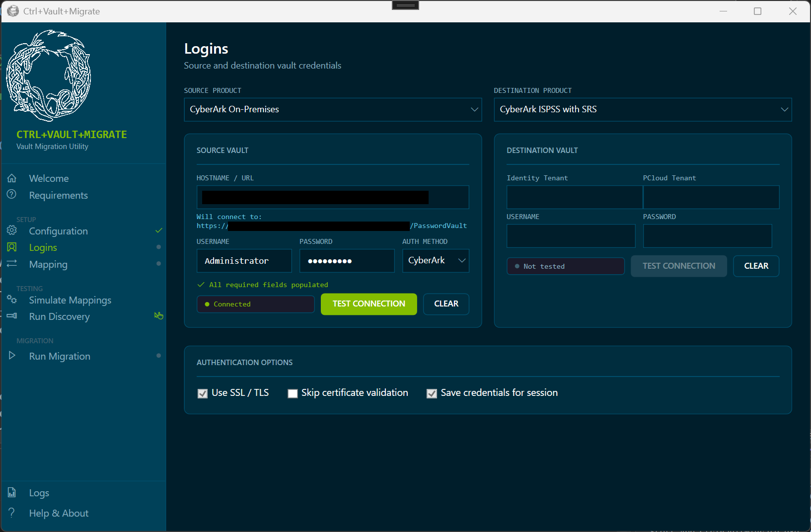The image size is (811, 532).
Task: Enable Skip certificate validation
Action: pyautogui.click(x=293, y=393)
